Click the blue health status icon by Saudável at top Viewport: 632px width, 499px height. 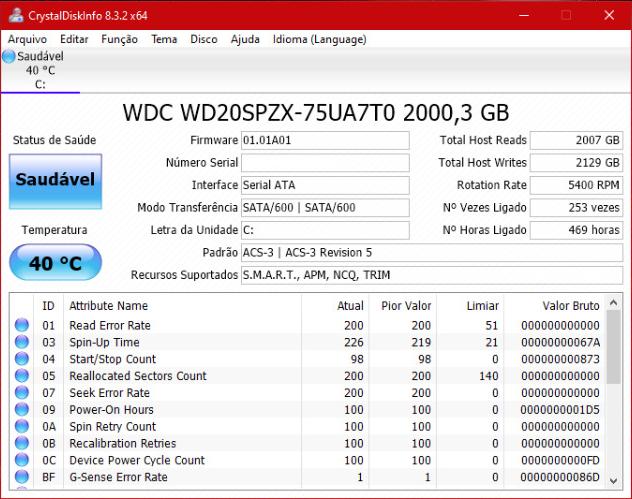(x=8, y=56)
